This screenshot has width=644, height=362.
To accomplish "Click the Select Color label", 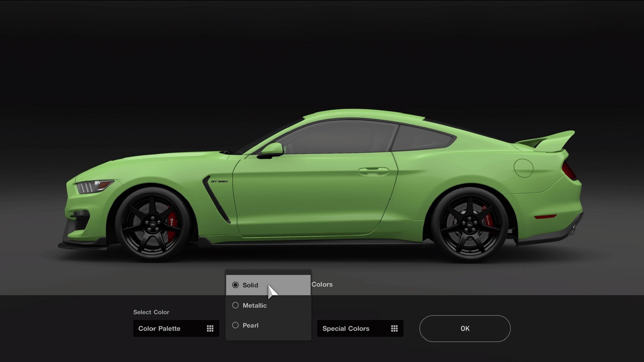I will tap(151, 312).
